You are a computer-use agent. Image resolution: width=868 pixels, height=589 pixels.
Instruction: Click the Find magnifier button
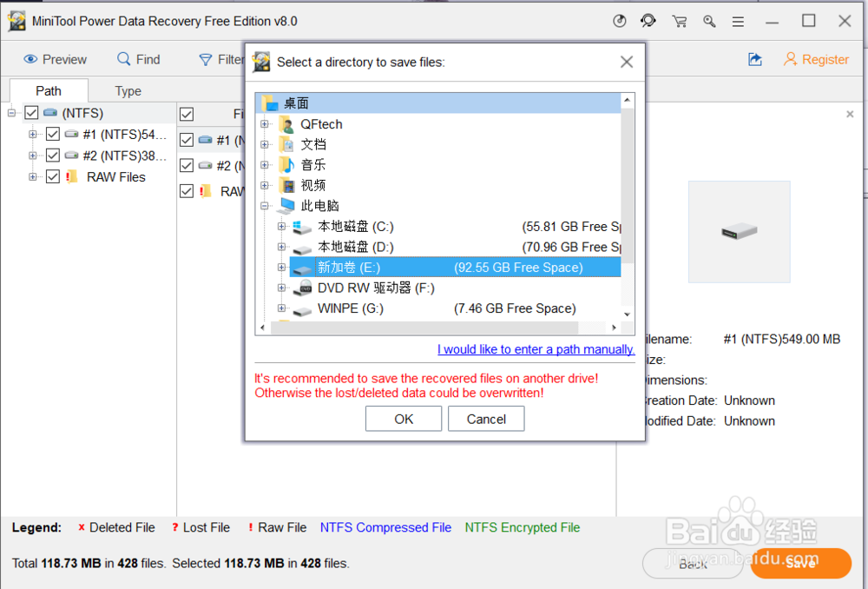click(138, 59)
